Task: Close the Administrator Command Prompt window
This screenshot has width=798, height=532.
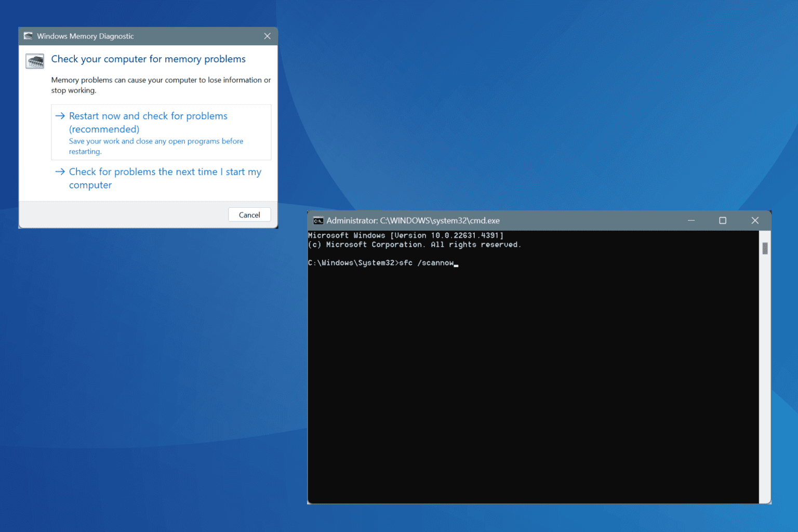Action: point(755,221)
